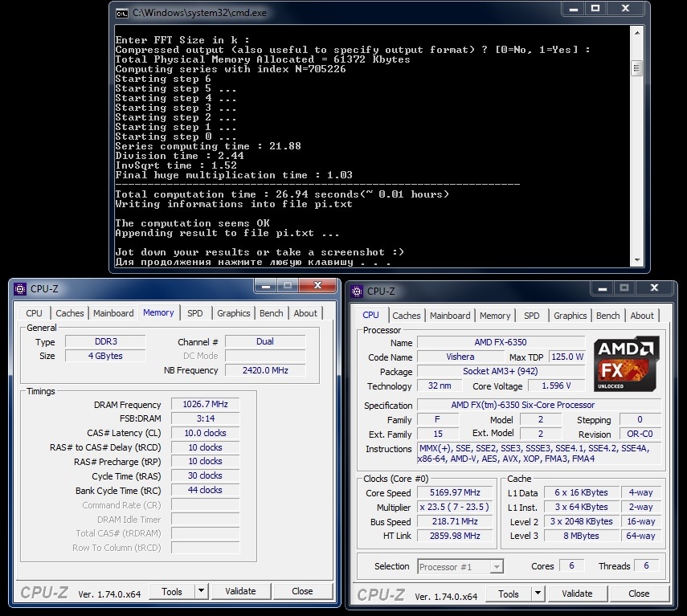Click cmd window scrollbar down arrow
The height and width of the screenshot is (616, 687).
point(637,260)
